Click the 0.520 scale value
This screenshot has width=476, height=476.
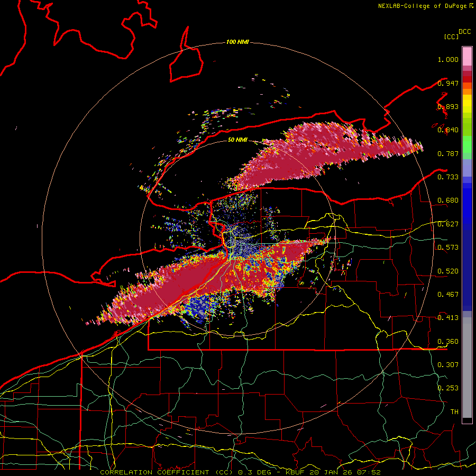[x=448, y=271]
